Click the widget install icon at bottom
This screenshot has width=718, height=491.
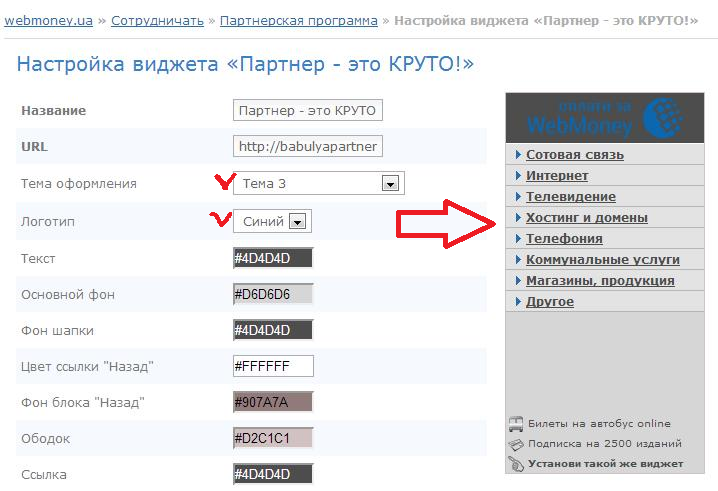tap(516, 463)
